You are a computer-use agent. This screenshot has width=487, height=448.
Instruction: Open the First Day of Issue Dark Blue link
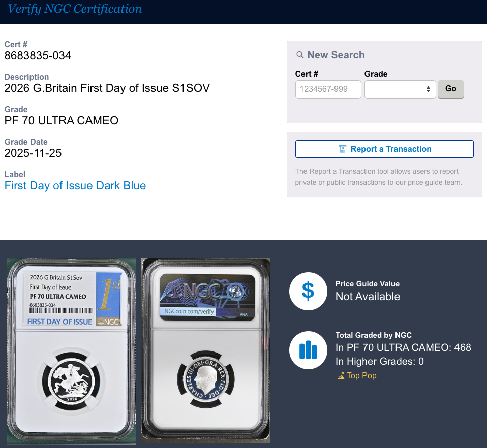click(75, 185)
